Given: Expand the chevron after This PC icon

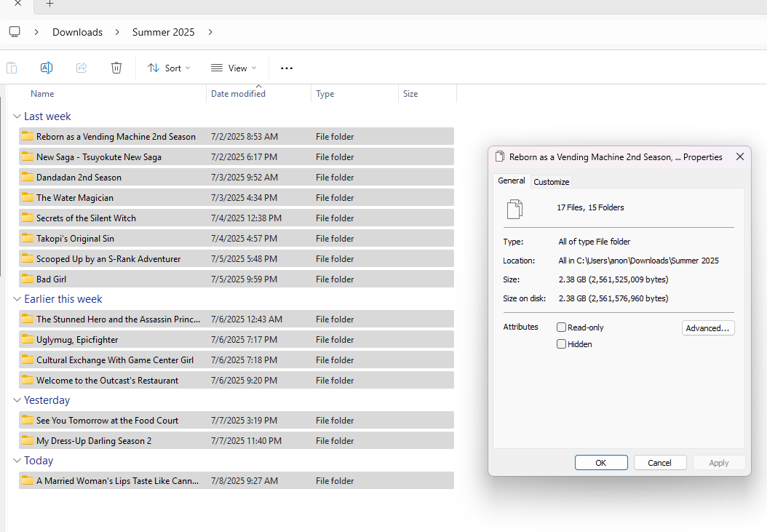Looking at the screenshot, I should (36, 32).
